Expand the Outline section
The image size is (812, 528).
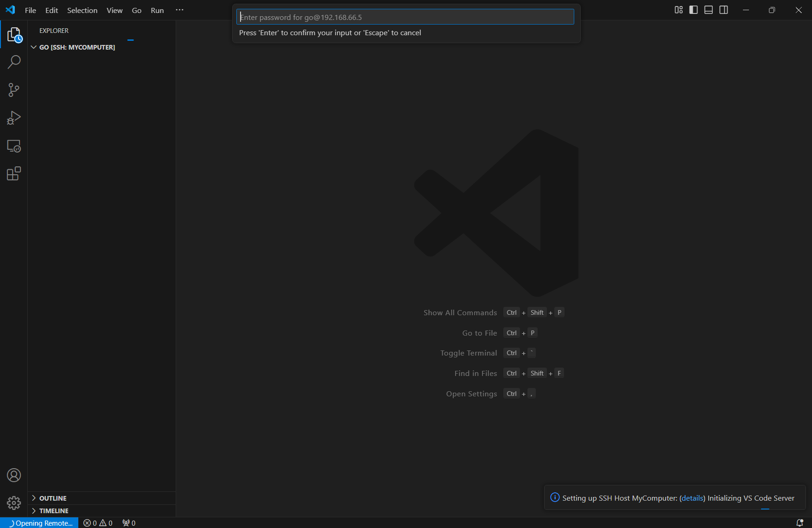[x=53, y=498]
